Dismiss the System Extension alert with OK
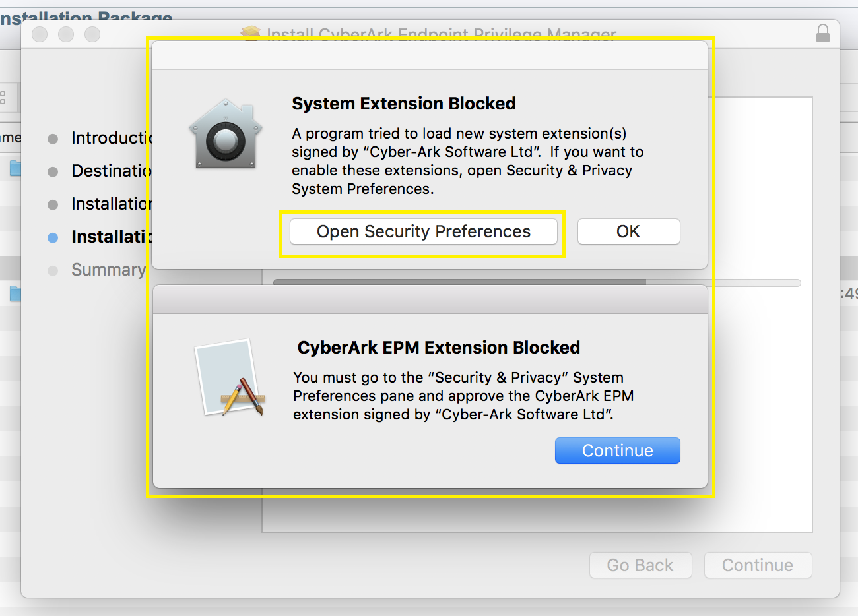858x616 pixels. coord(628,231)
